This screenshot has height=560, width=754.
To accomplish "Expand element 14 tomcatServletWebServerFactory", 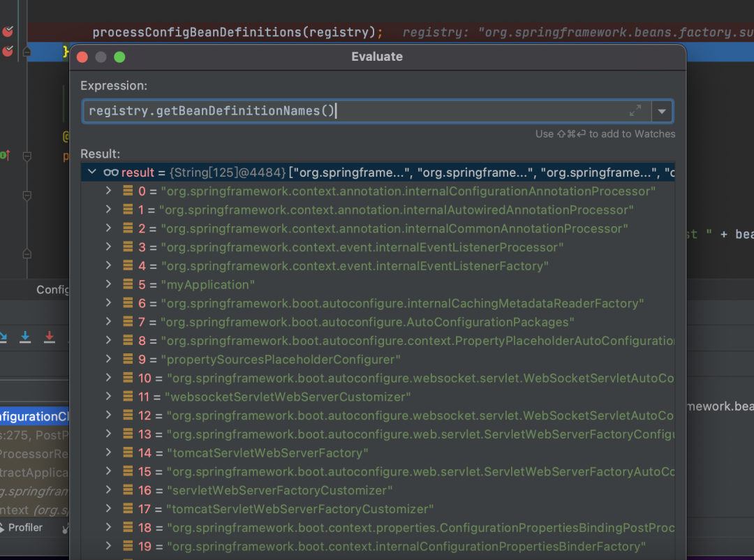I will [109, 452].
